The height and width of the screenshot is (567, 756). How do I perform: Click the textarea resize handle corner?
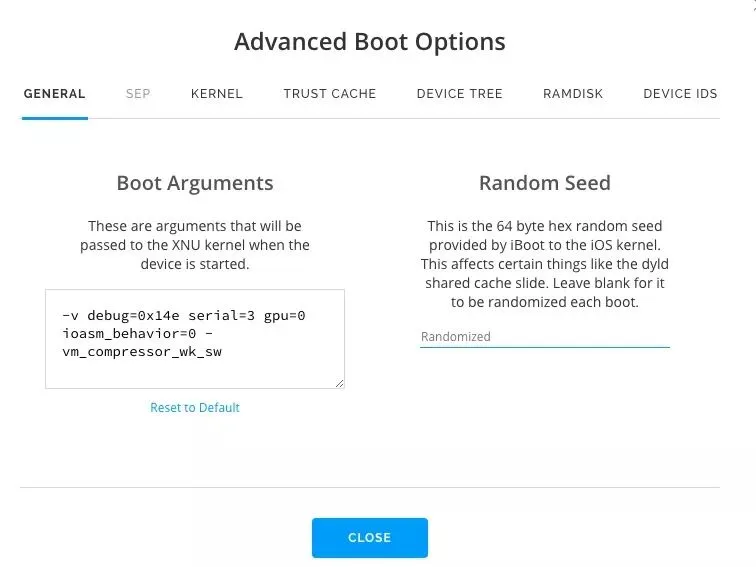pyautogui.click(x=340, y=384)
